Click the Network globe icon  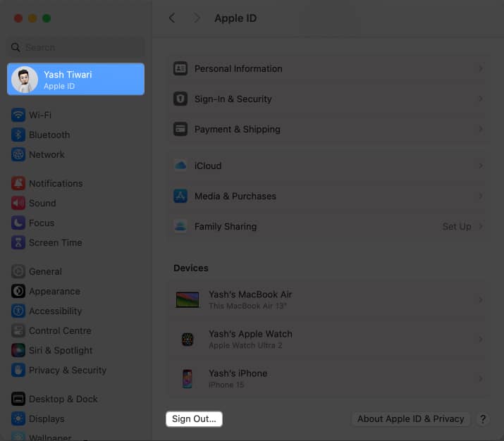coord(18,154)
